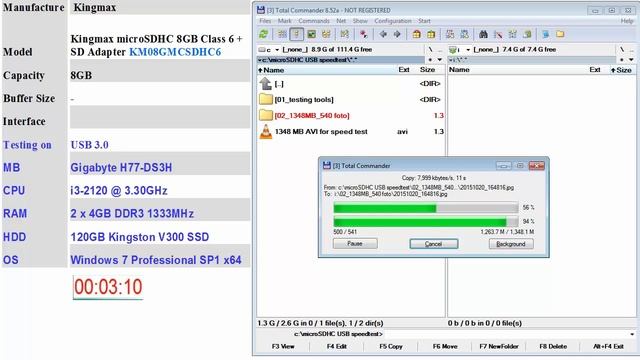
Task: Click the copy dialog title-bar disk icon
Action: tap(327, 165)
